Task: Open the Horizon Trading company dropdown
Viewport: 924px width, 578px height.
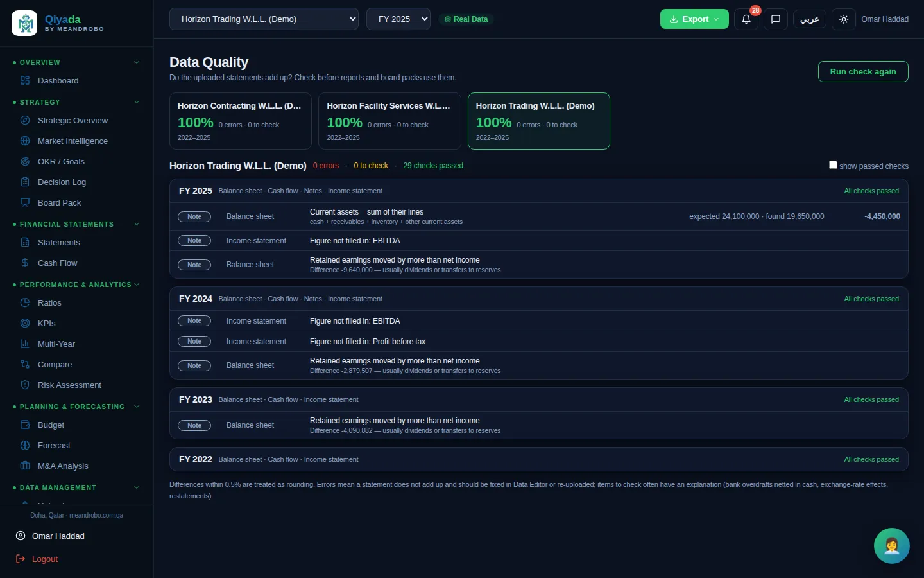Action: 264,19
